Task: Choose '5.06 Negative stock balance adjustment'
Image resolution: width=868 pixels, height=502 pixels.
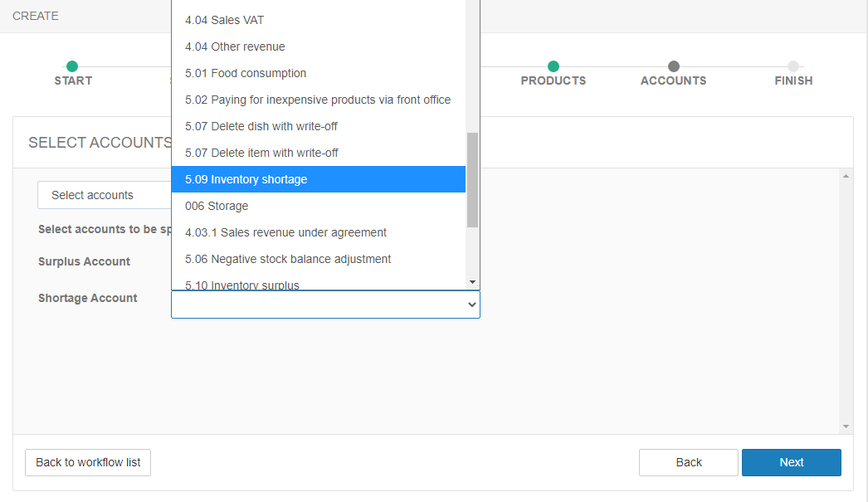Action: 318,259
